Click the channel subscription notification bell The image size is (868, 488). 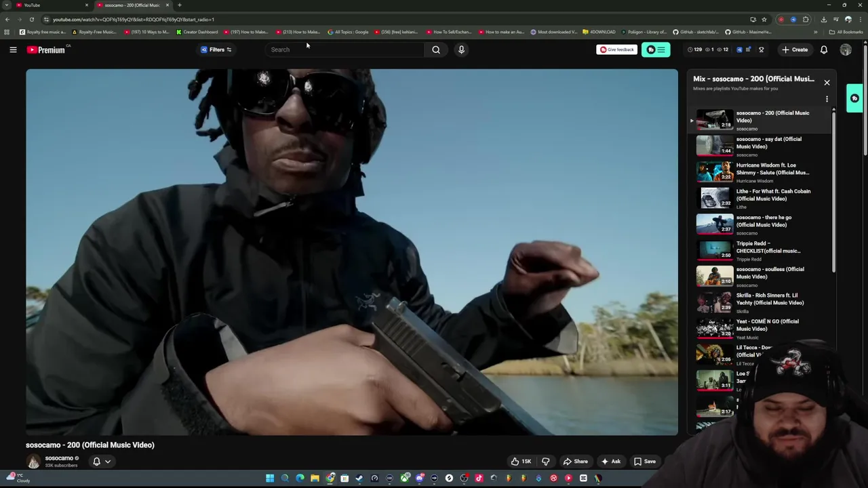96,462
